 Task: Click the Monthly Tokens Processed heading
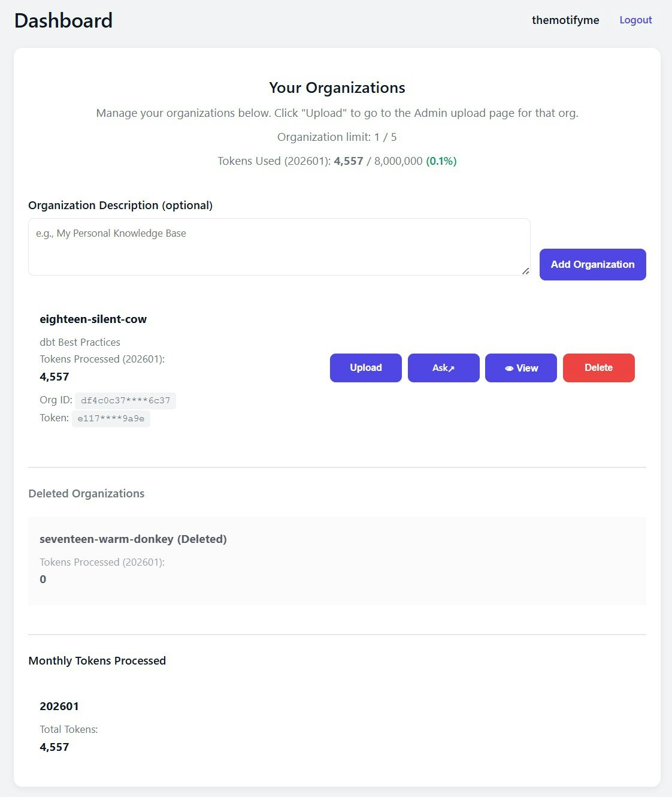[97, 660]
